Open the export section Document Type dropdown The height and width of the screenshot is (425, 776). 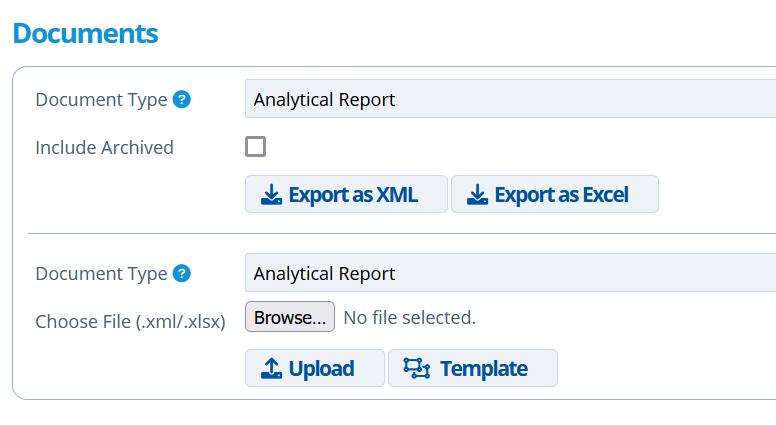click(510, 100)
